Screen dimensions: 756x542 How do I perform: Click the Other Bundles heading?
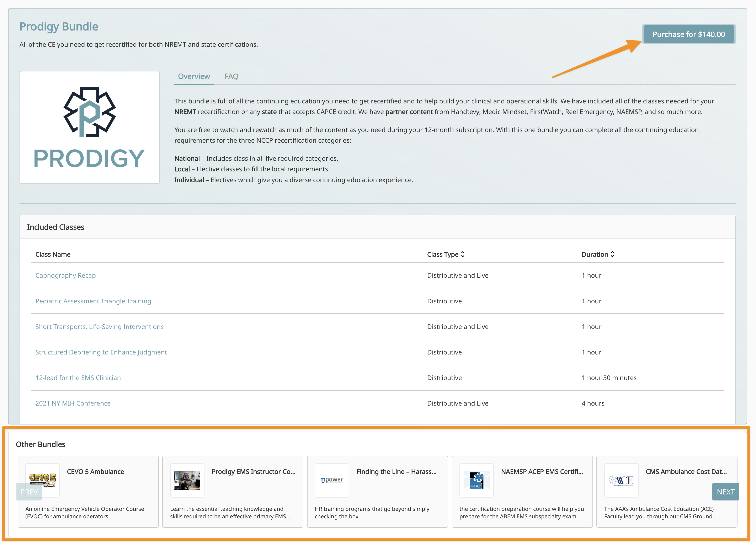pos(41,444)
